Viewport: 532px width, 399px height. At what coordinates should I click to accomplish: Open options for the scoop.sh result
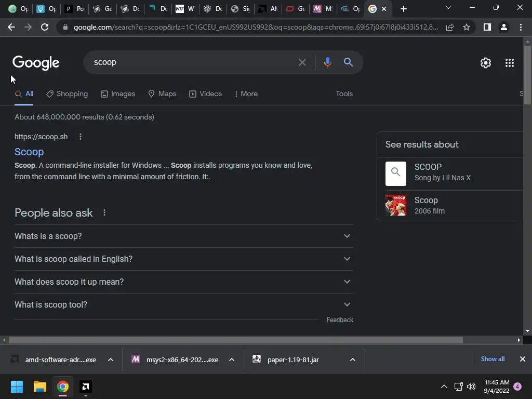81,137
